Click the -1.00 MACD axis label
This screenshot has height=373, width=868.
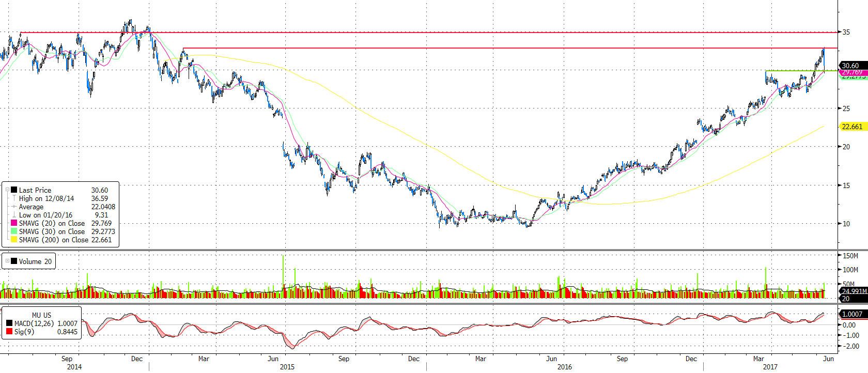click(x=851, y=335)
